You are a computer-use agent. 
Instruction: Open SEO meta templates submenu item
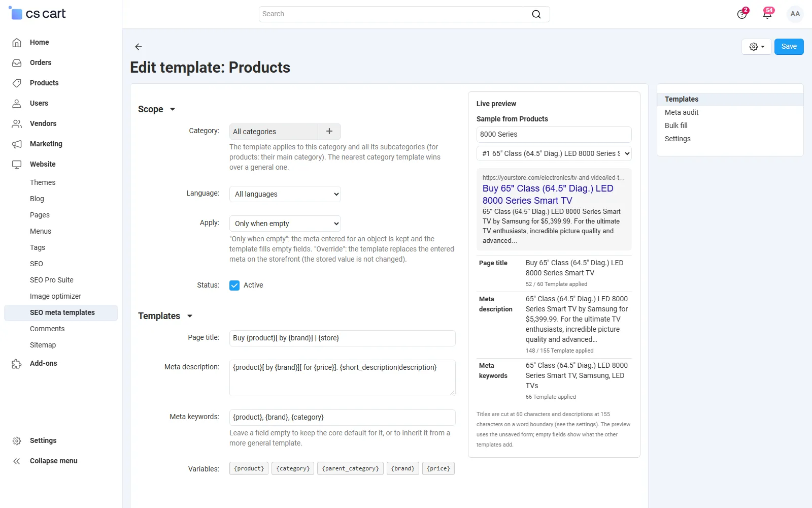(x=61, y=312)
